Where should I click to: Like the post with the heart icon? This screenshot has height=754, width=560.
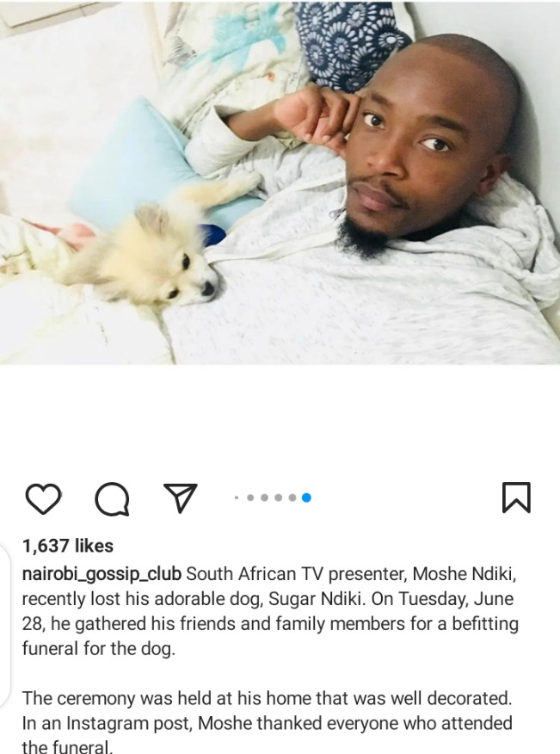tap(43, 498)
